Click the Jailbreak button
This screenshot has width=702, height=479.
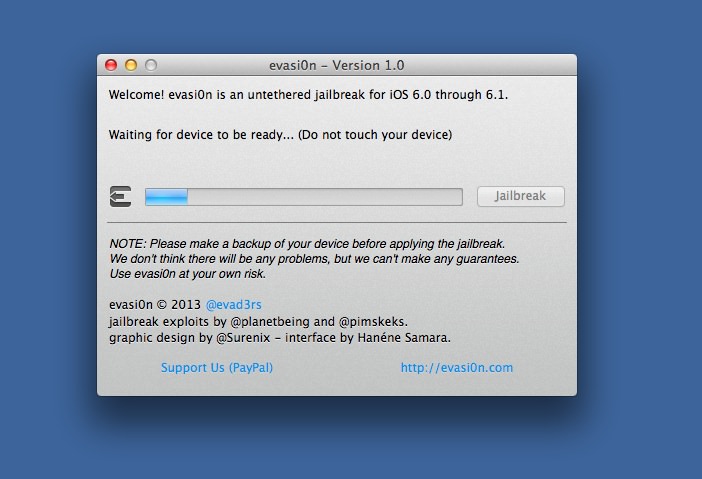pyautogui.click(x=521, y=196)
